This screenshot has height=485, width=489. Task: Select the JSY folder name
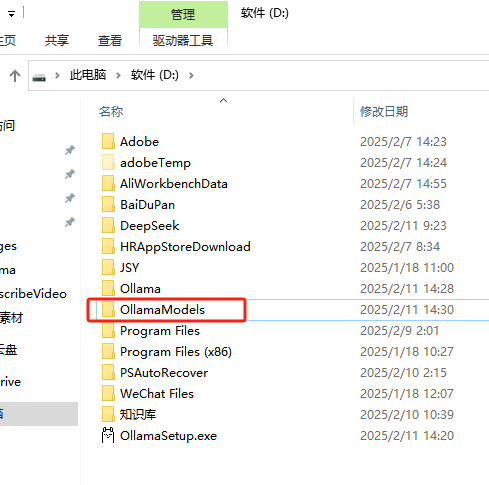pos(130,268)
